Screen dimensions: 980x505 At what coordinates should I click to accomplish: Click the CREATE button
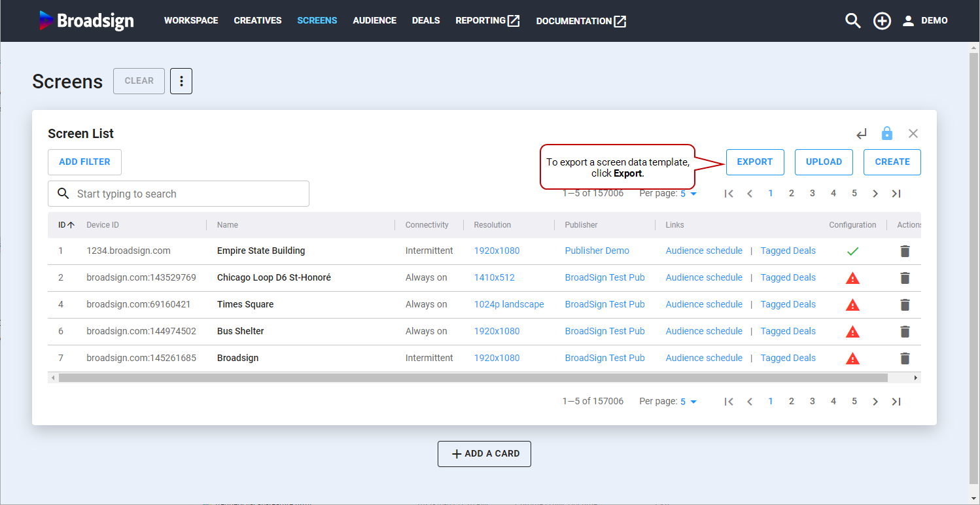coord(892,162)
